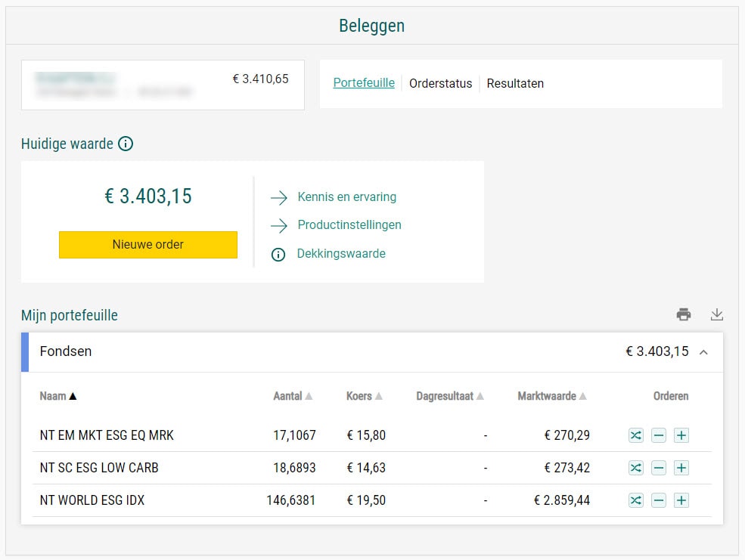Download the portfolio via download icon

[717, 314]
